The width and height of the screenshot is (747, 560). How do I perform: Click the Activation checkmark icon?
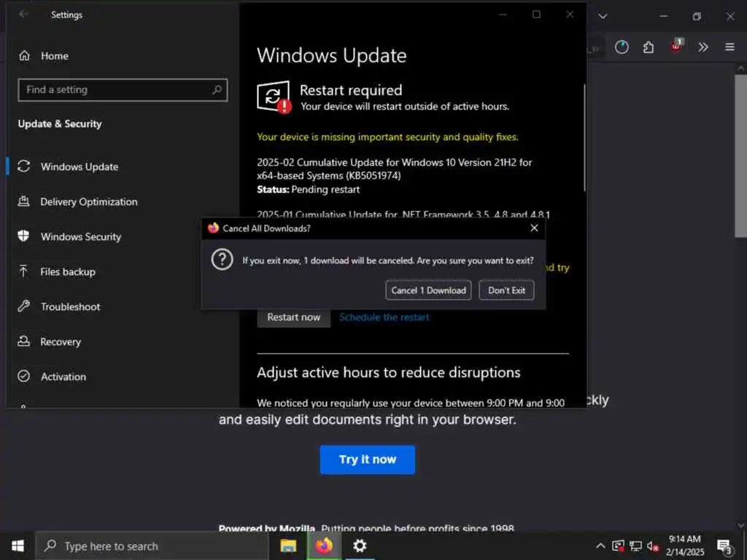click(x=24, y=376)
